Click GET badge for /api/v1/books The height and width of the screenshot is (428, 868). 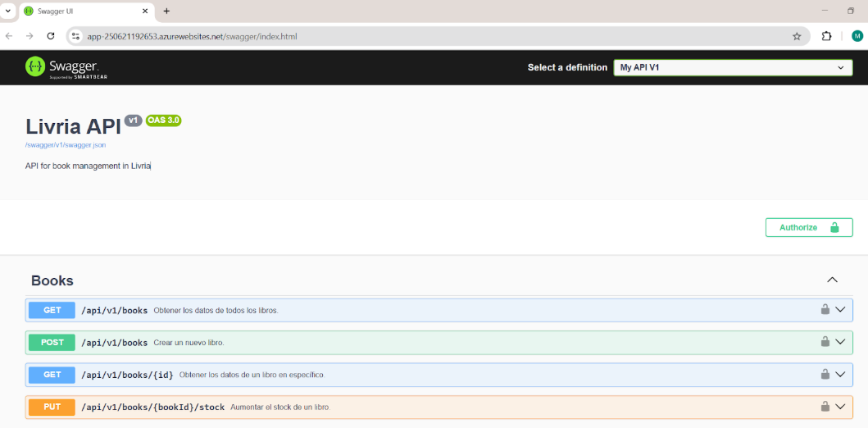pyautogui.click(x=52, y=310)
